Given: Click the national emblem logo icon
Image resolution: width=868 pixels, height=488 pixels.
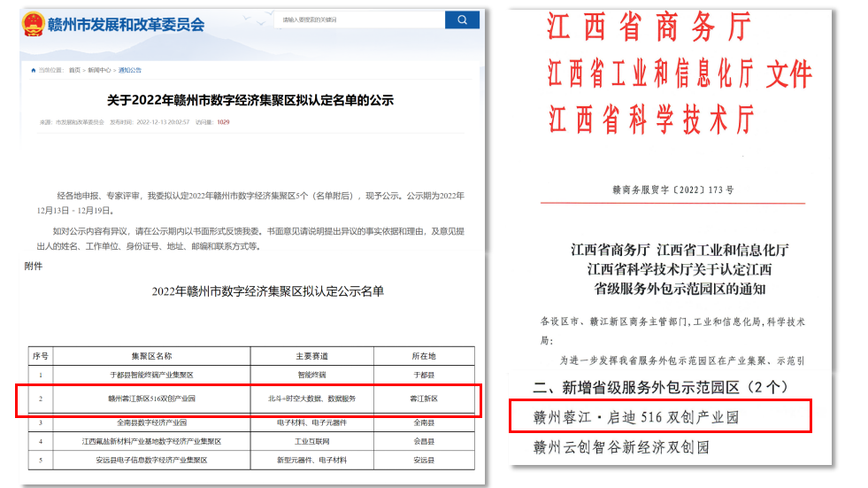Looking at the screenshot, I should [34, 24].
